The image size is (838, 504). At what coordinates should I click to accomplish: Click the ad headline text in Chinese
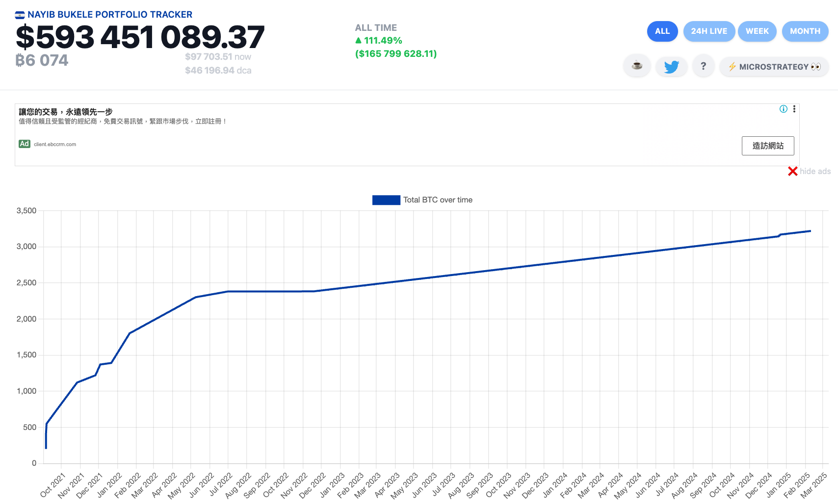(x=66, y=112)
